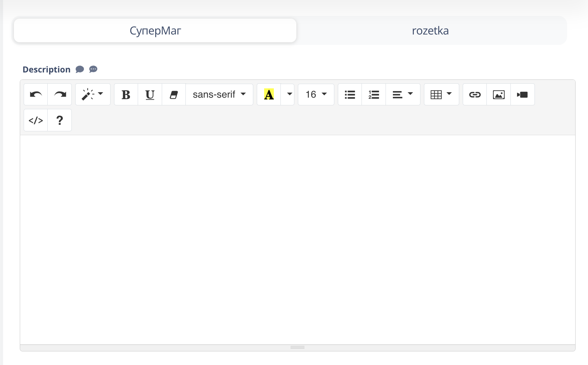Apply the yellow highlight text color

[x=269, y=95]
